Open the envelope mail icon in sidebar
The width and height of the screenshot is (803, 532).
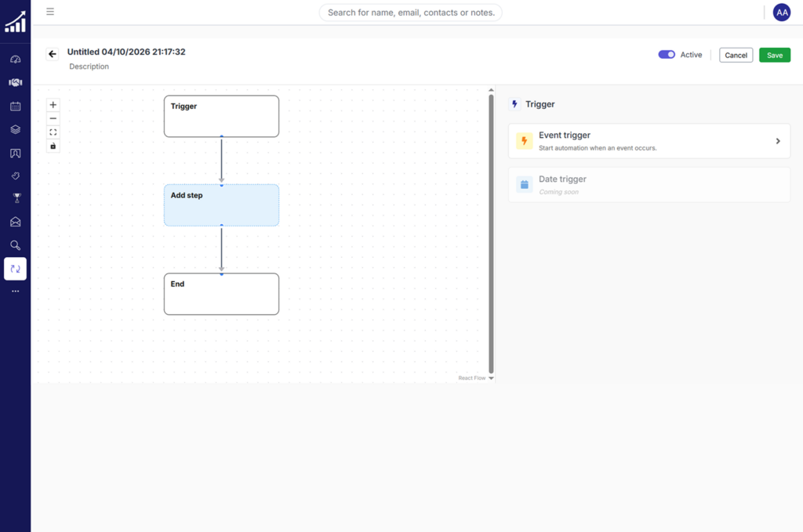15,222
